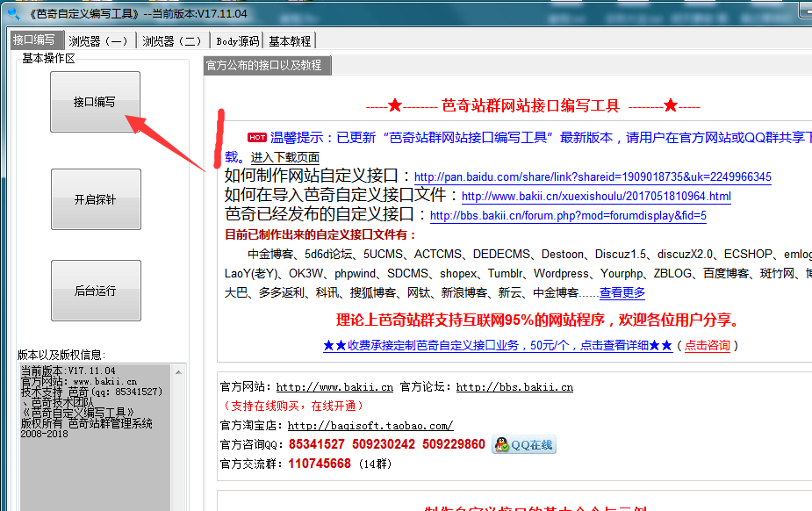The height and width of the screenshot is (511, 812).
Task: Click the 后台运行 button
Action: (96, 291)
